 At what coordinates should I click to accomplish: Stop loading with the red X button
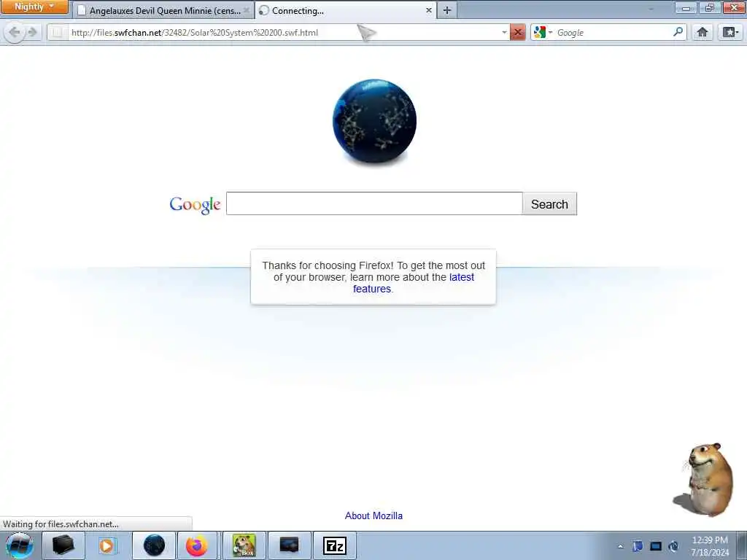(517, 32)
